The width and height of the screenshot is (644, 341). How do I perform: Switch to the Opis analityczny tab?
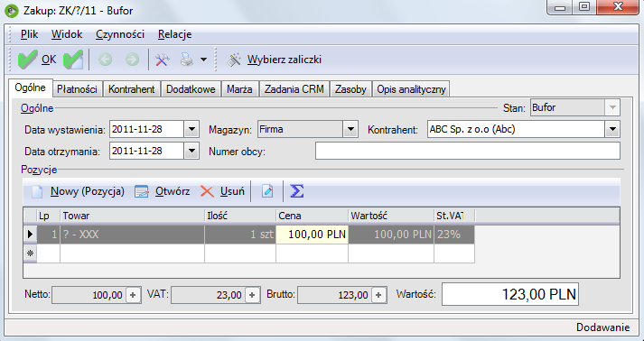[x=411, y=89]
